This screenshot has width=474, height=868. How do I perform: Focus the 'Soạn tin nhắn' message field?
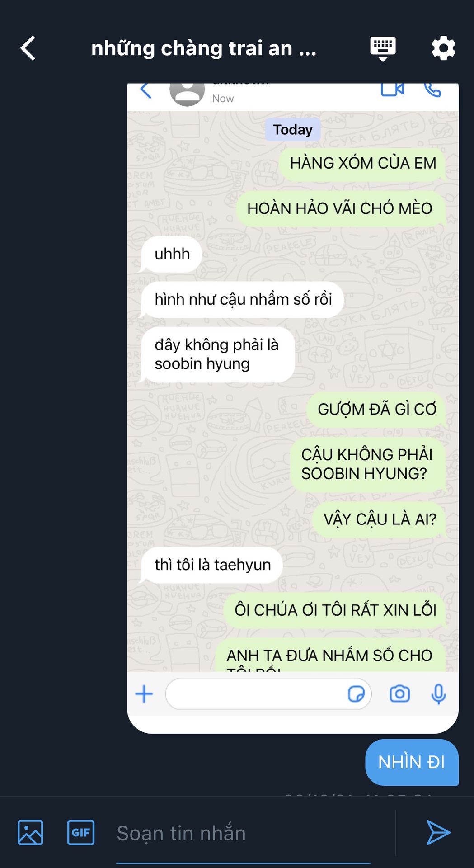coord(243,833)
